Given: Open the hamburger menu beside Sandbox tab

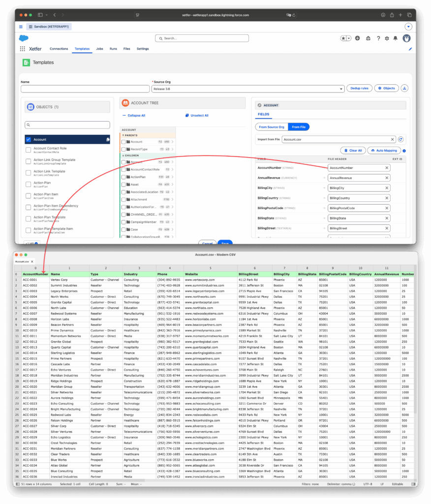Looking at the screenshot, I should click(x=21, y=27).
